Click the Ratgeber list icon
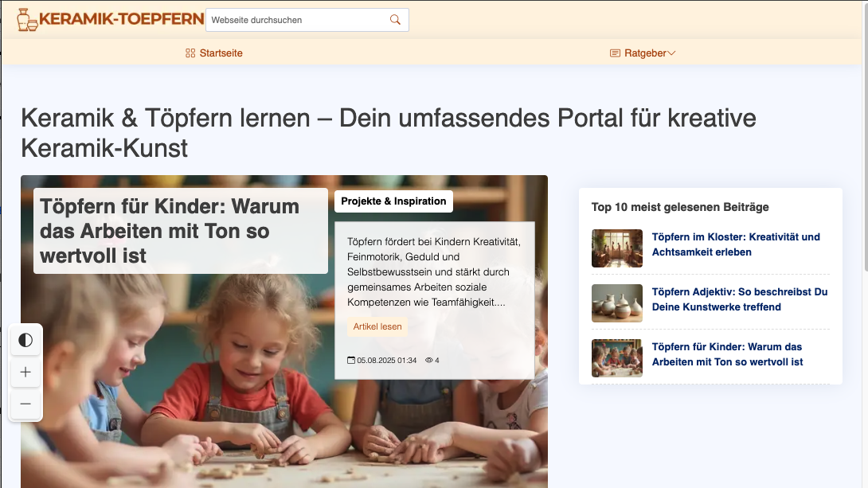 (615, 53)
